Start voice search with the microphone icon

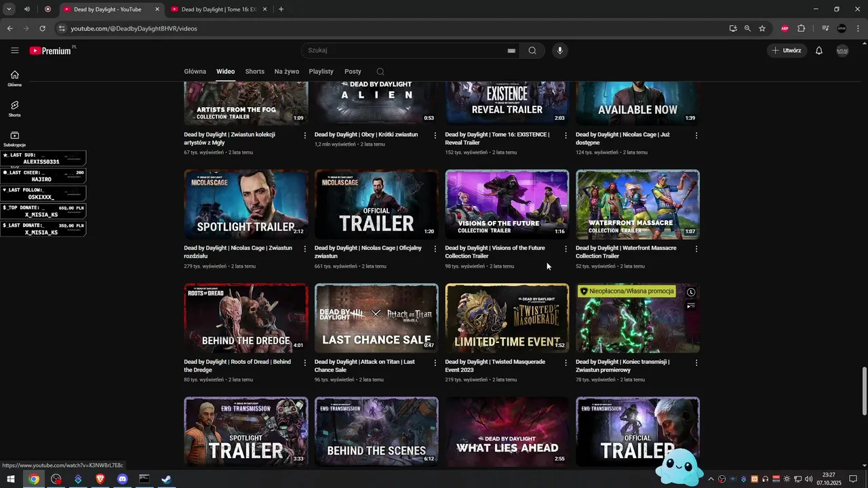pos(559,50)
